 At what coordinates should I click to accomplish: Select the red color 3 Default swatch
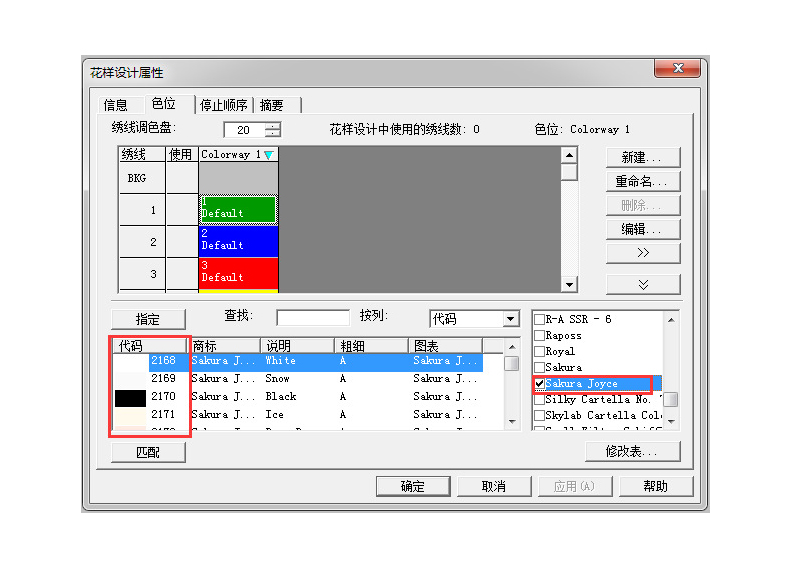[238, 272]
